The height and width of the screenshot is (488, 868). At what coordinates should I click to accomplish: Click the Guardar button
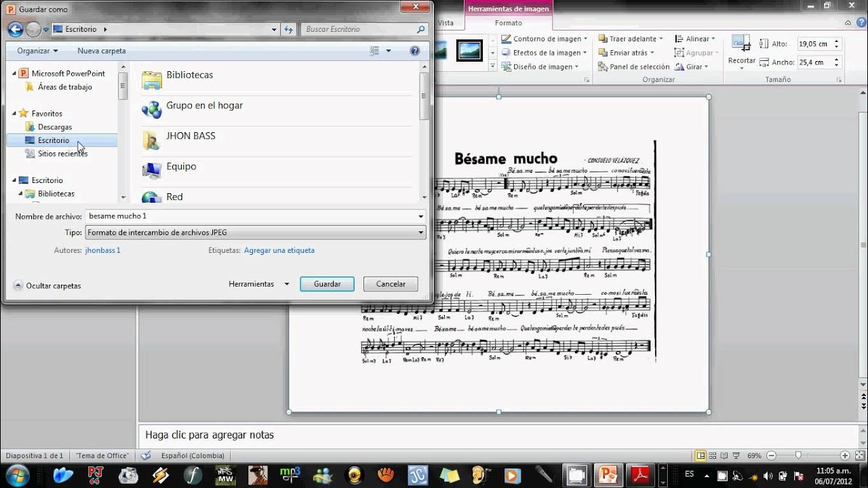[327, 284]
